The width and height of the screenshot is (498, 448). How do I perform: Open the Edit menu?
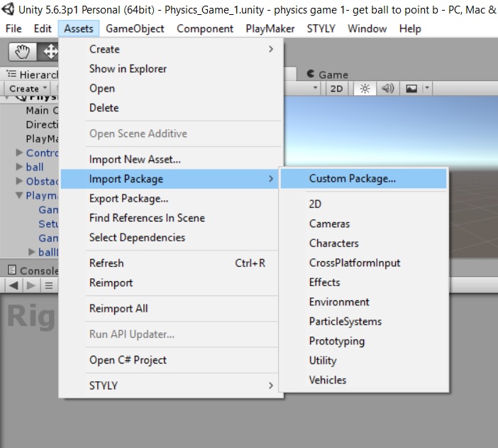tap(43, 28)
